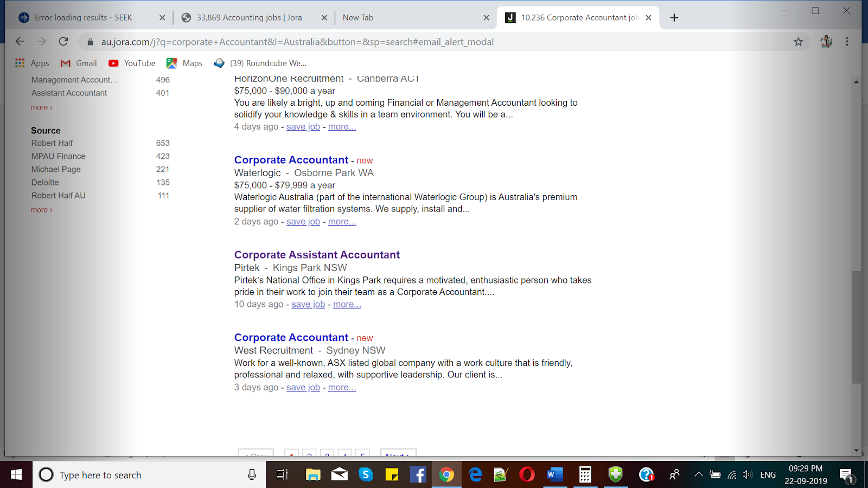Open the Corporate Assistant Accountant job at Pirtek

[x=317, y=255]
